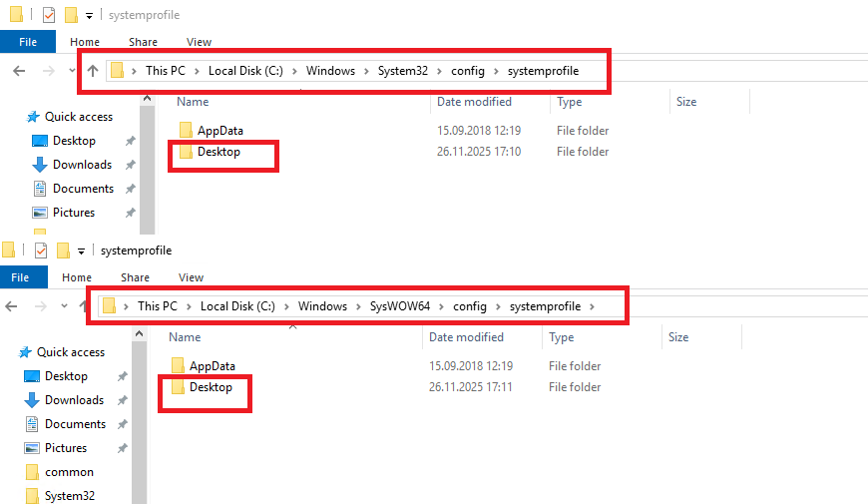Open Pictures in top window sidebar

pos(74,213)
